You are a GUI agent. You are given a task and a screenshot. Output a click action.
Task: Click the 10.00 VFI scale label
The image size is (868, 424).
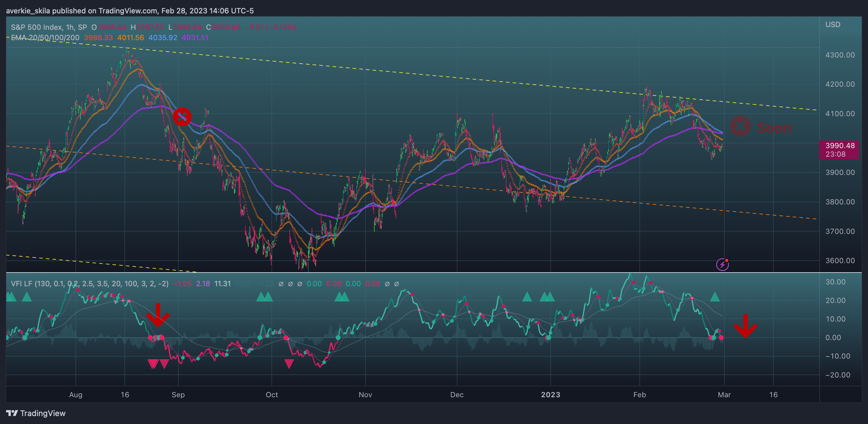click(835, 319)
